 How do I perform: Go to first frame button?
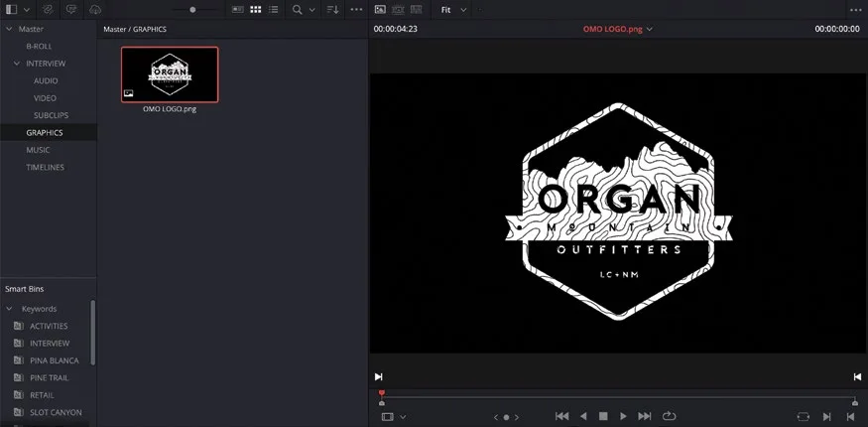[x=561, y=416]
